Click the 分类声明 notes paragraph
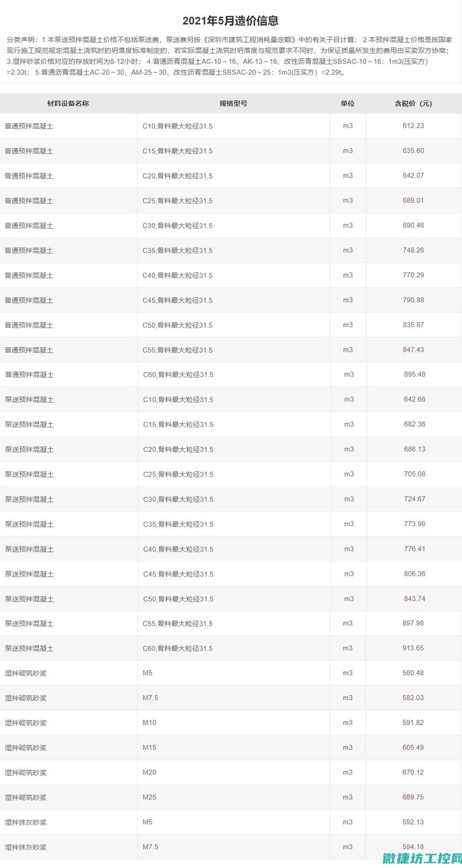 (230, 56)
